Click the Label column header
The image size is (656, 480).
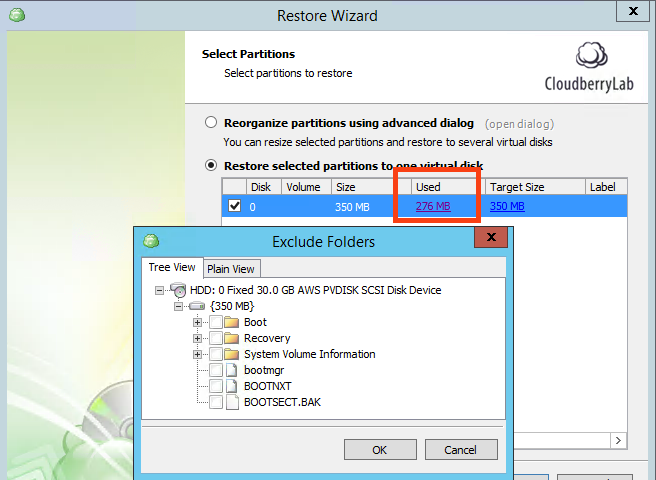coord(606,187)
